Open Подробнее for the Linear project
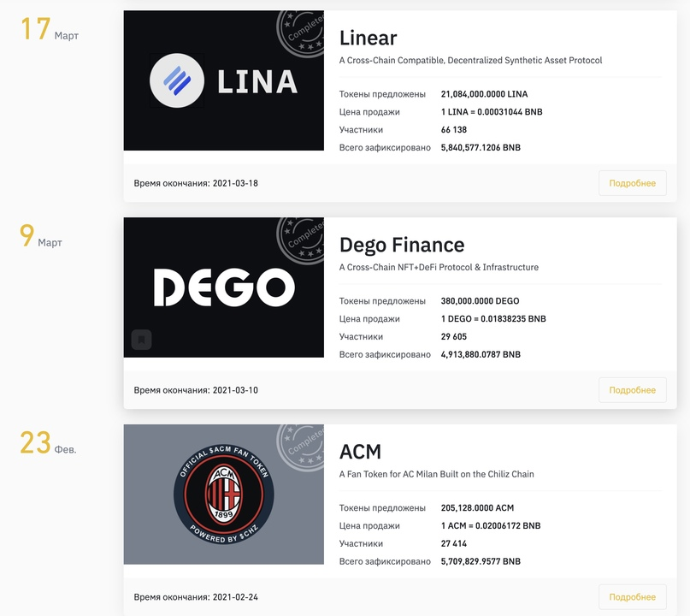Screen dimensions: 690x616 (x=633, y=183)
